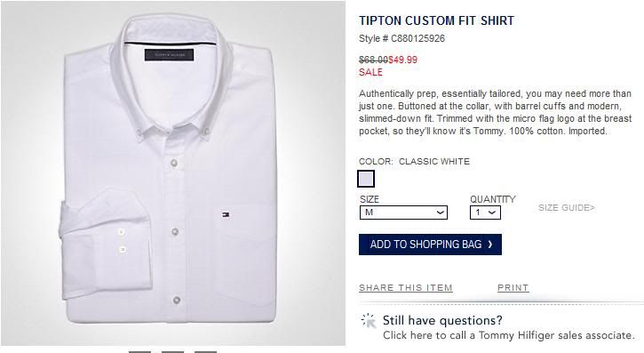Click the arrow chevron on Add to Shopping Bag
The image size is (644, 353).
(x=490, y=245)
